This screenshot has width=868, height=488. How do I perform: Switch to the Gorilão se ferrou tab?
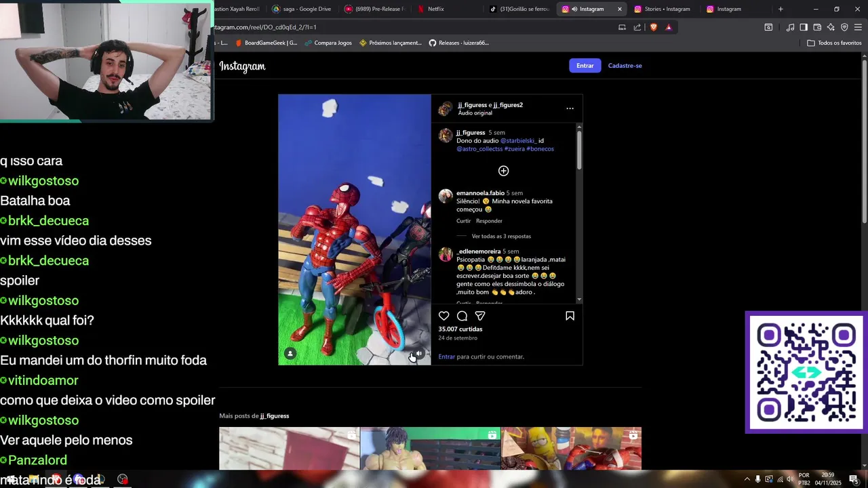(520, 9)
